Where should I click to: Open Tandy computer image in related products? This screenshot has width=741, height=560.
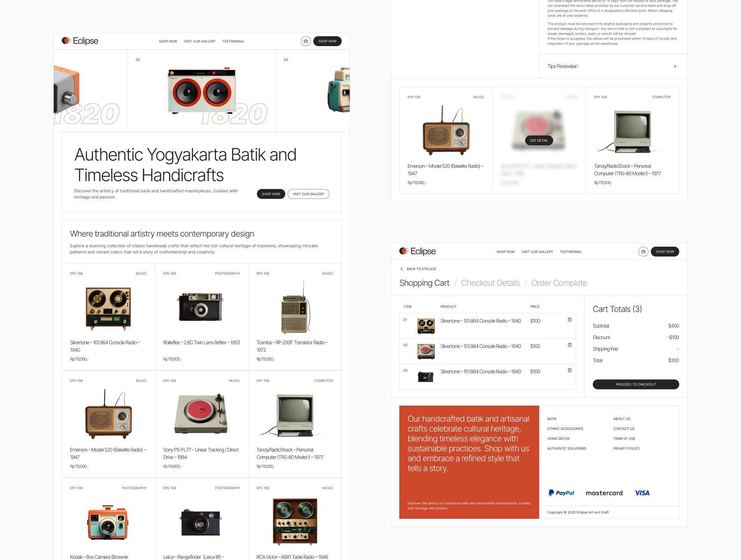coord(630,132)
